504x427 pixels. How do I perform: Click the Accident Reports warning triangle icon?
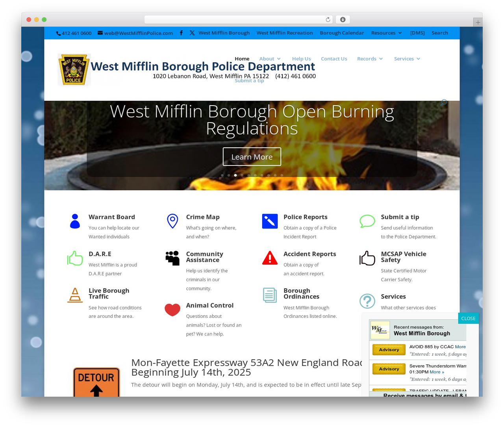270,258
